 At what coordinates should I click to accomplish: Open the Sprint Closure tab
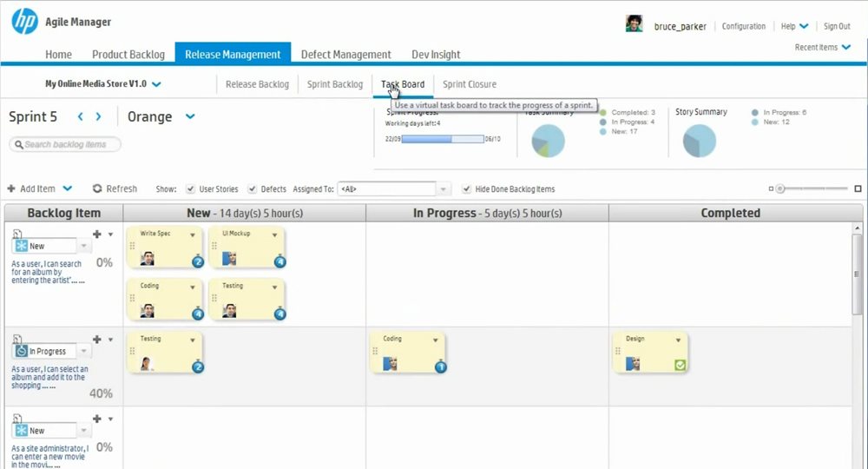[x=470, y=84]
